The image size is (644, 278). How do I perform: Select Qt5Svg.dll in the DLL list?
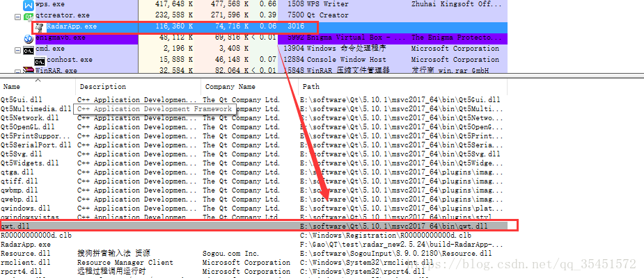[x=22, y=154]
